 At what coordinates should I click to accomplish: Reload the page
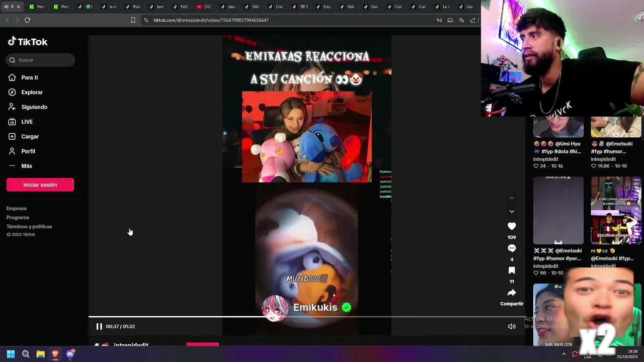click(x=28, y=20)
